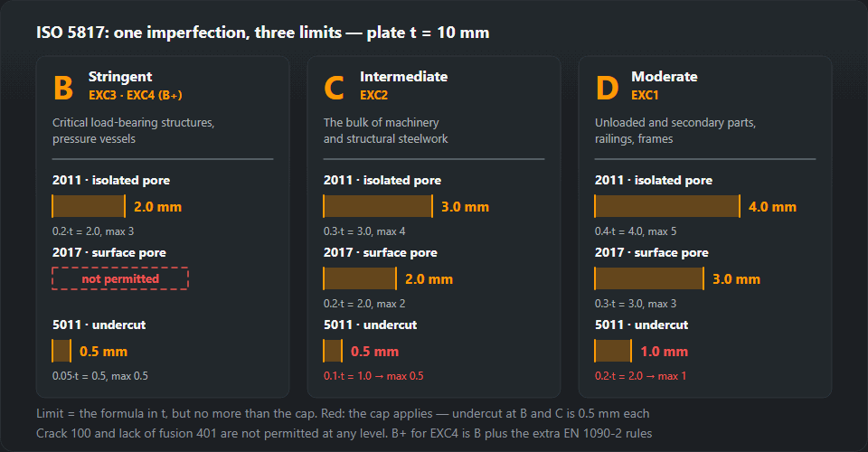Select the red 'not permitted' dashed box
Image resolution: width=868 pixels, height=452 pixels.
click(120, 278)
